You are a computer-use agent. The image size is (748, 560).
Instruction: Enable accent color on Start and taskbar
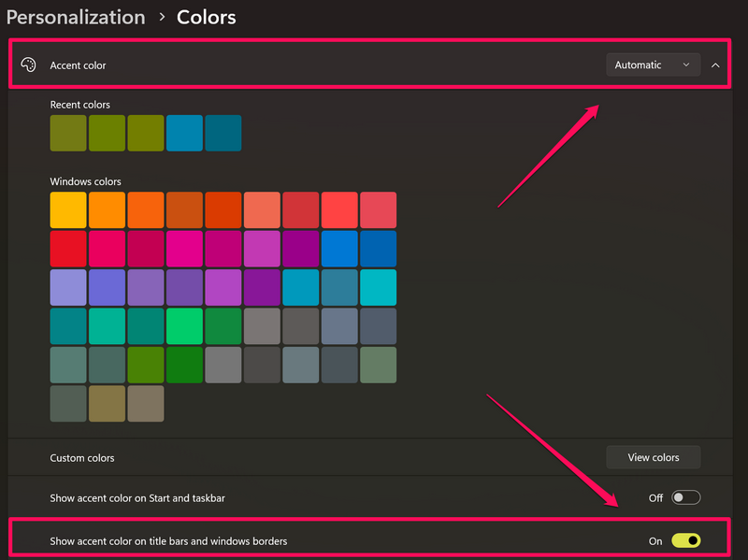click(685, 498)
